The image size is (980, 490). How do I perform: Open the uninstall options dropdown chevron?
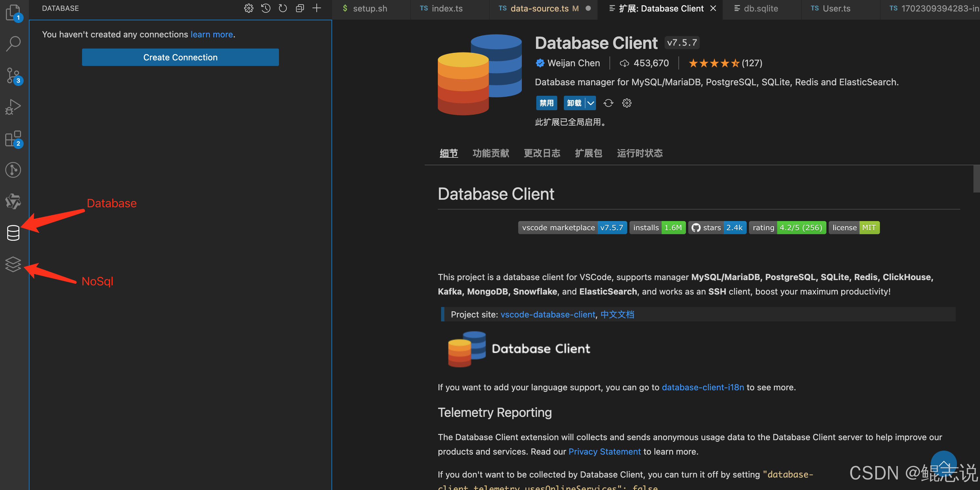(590, 103)
